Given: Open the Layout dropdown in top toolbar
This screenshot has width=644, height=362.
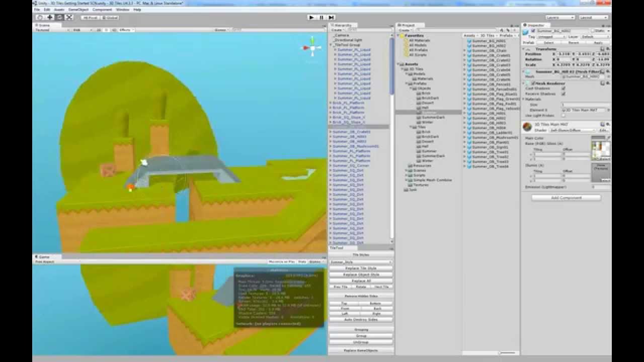Looking at the screenshot, I should [593, 18].
